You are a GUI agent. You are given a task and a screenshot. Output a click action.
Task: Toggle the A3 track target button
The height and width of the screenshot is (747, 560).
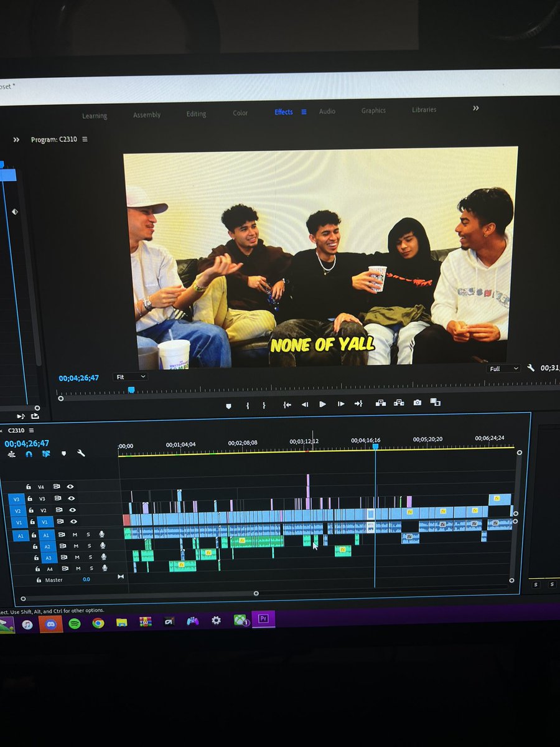[x=49, y=558]
